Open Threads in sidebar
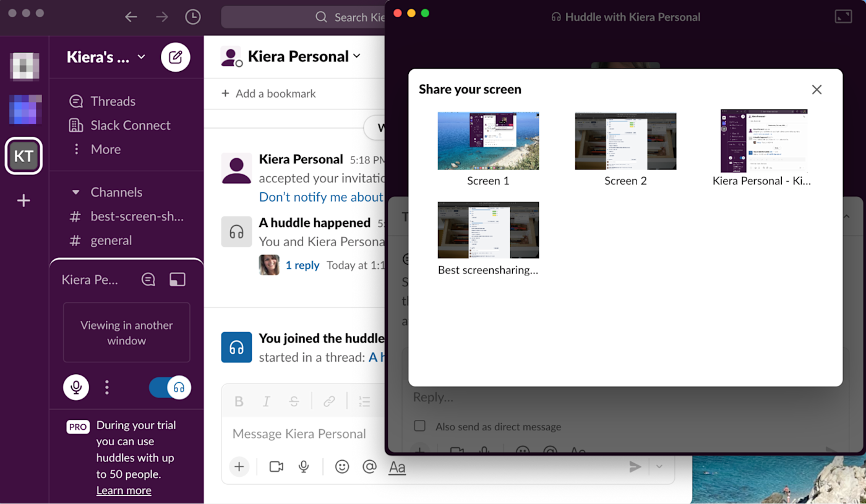 tap(113, 101)
